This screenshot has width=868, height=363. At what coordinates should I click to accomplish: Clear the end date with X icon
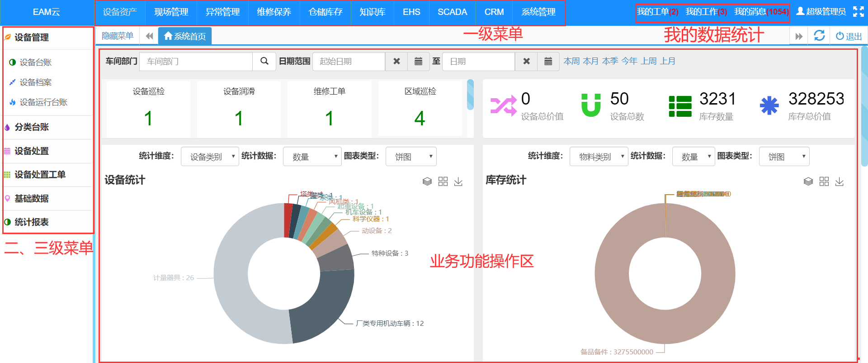tap(526, 61)
